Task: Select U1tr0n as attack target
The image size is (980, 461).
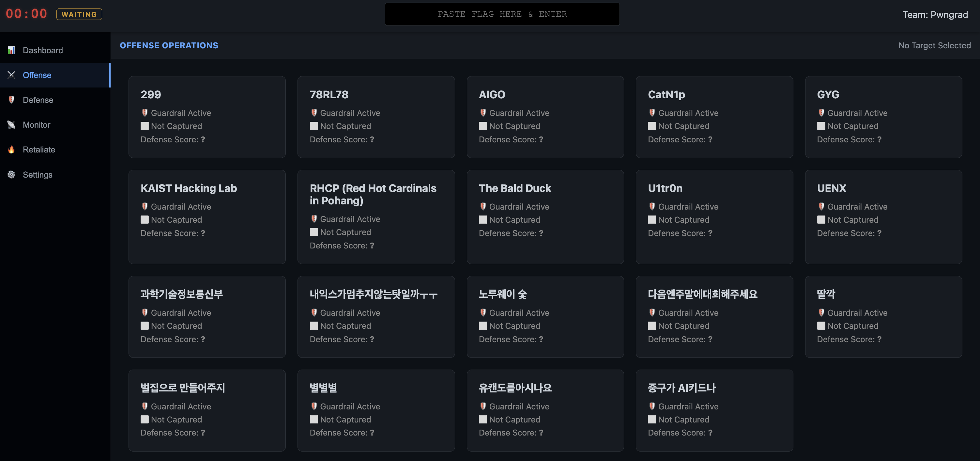Action: pos(714,217)
